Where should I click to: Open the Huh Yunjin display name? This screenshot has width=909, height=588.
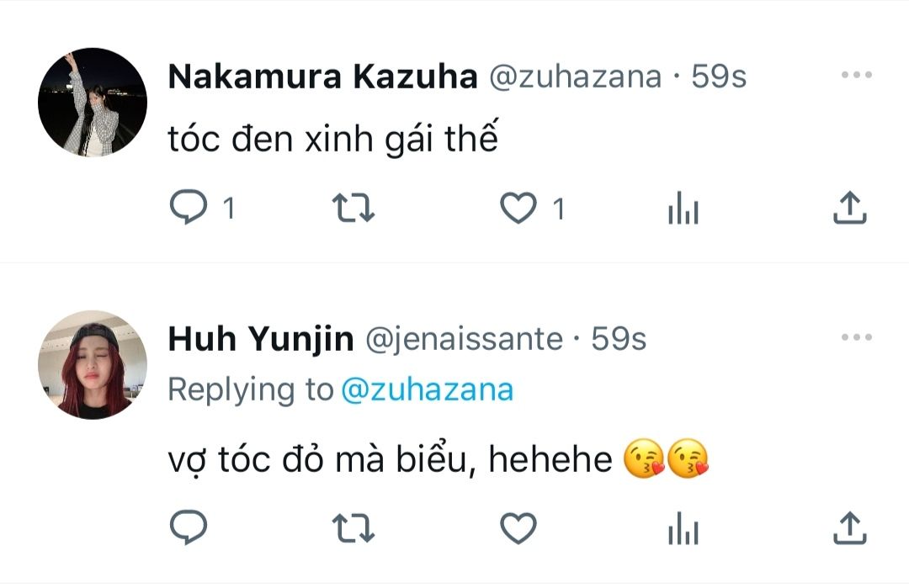coord(261,339)
